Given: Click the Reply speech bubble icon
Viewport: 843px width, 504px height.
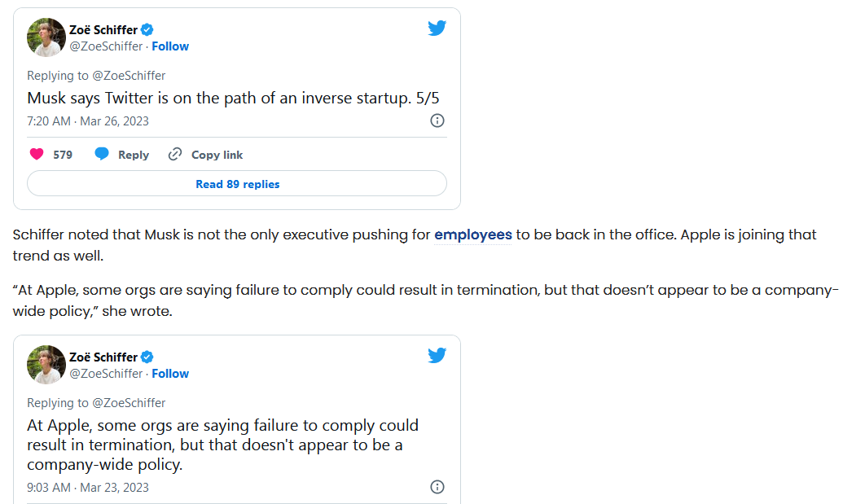Looking at the screenshot, I should [x=102, y=154].
